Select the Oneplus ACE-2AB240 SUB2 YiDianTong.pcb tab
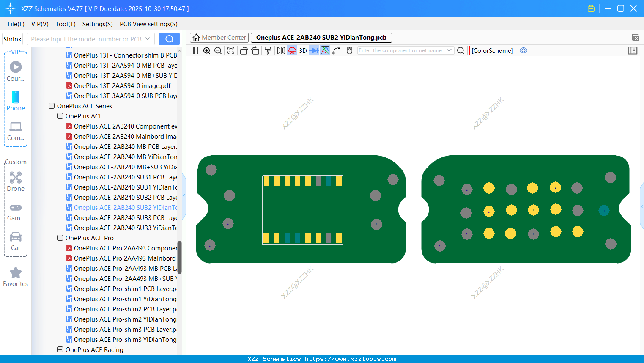 pos(321,38)
